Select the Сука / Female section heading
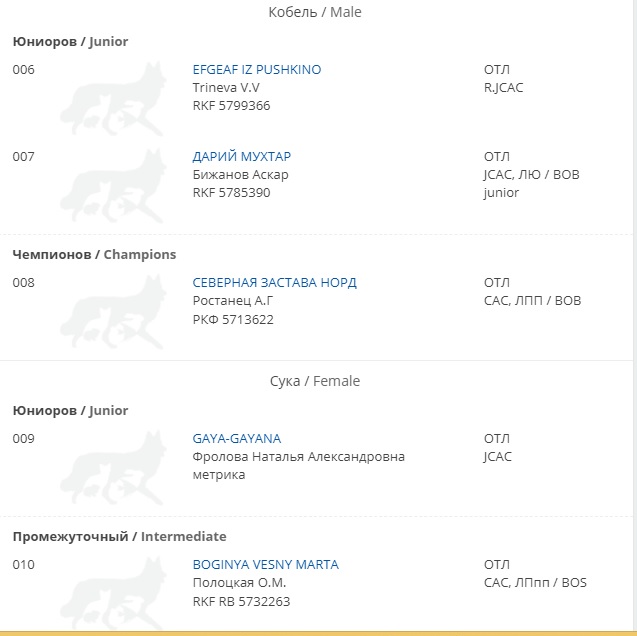 point(315,381)
